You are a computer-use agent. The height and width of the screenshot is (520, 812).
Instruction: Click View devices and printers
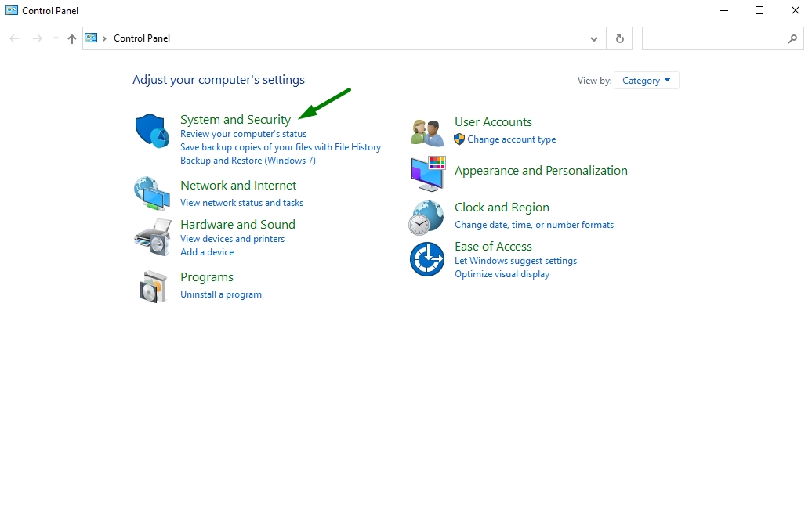[x=233, y=239]
